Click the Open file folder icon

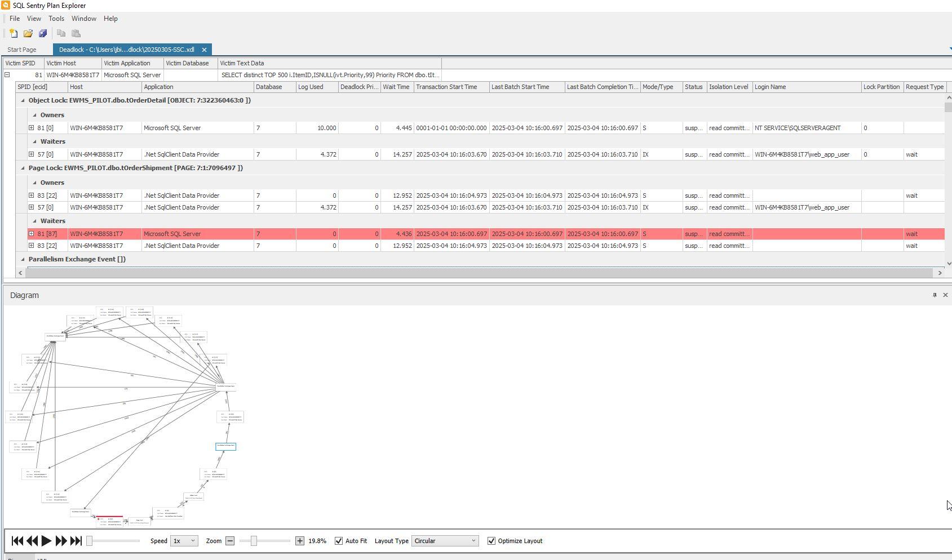(x=28, y=34)
